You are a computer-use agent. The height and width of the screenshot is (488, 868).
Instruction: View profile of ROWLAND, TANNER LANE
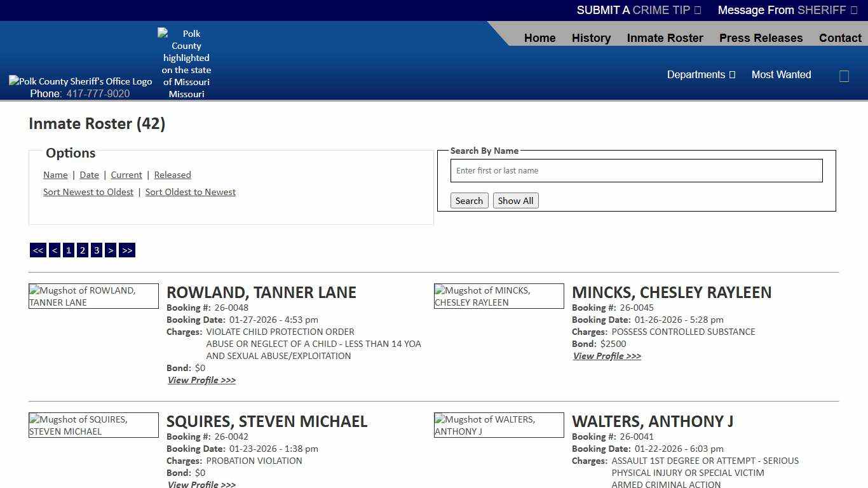click(x=201, y=380)
